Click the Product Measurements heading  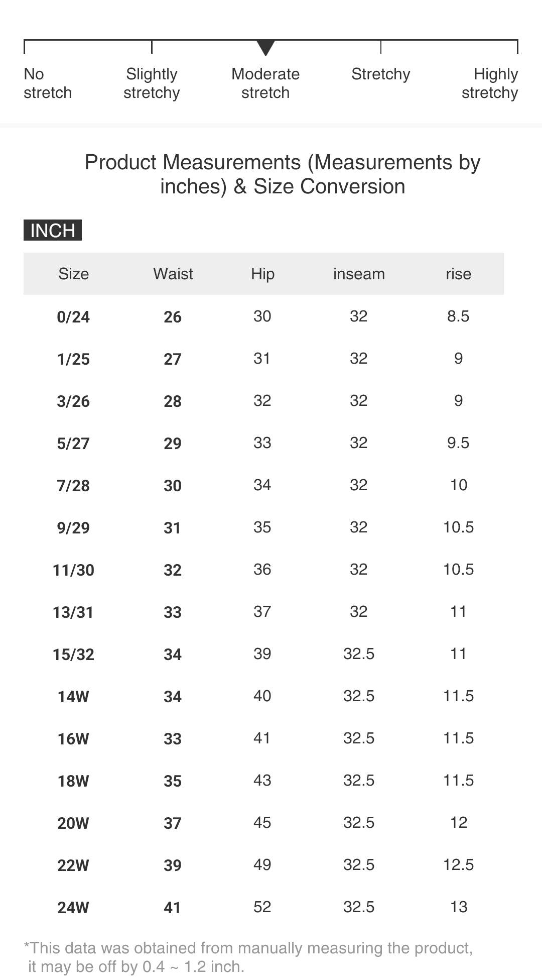(x=283, y=174)
